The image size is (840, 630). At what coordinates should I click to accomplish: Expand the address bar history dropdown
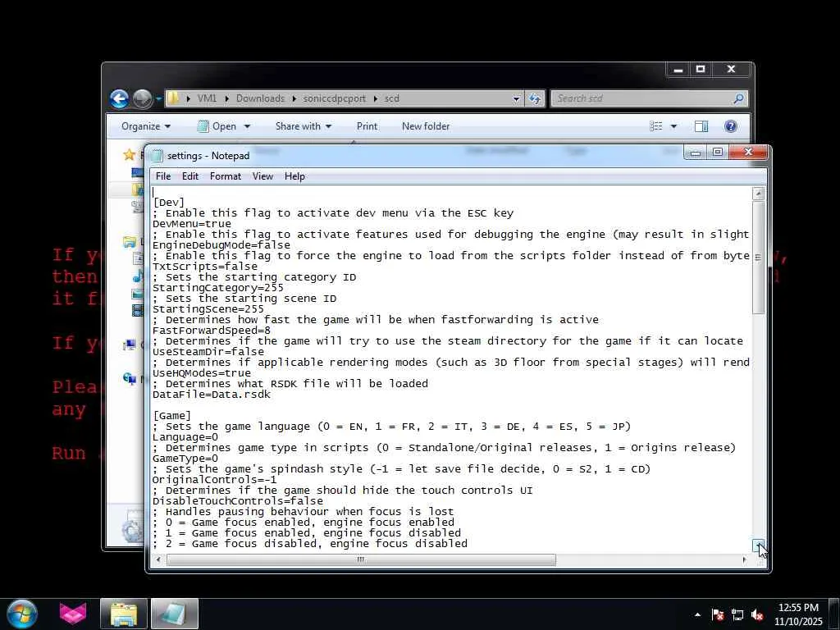click(517, 98)
